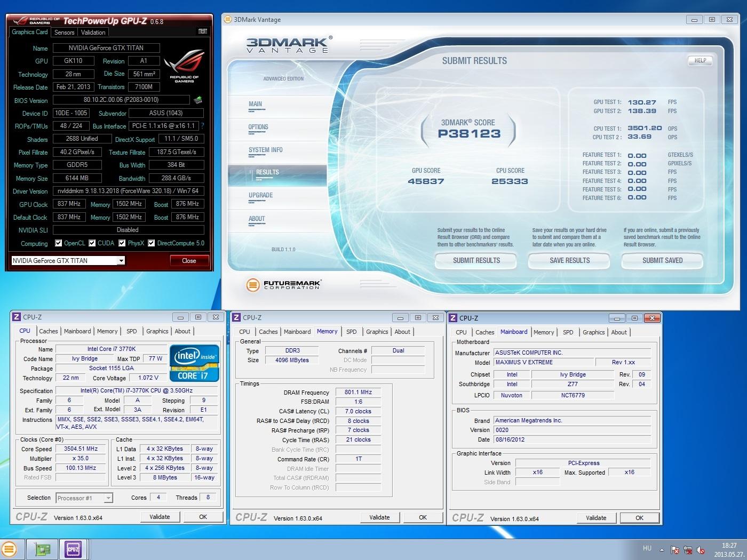Click the CPU-Z Z icon in Memory window

point(236,317)
